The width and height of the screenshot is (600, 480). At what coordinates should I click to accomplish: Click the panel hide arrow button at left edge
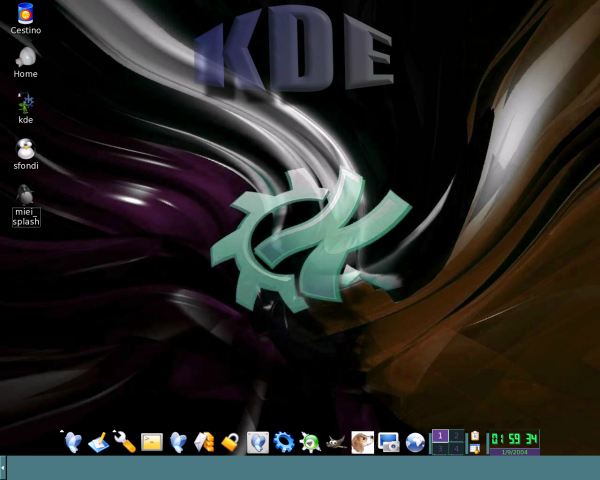[3, 467]
